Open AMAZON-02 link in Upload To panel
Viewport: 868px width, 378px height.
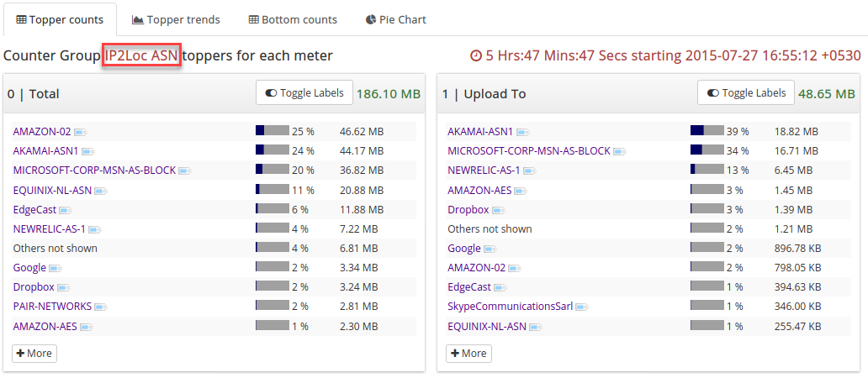coord(477,268)
